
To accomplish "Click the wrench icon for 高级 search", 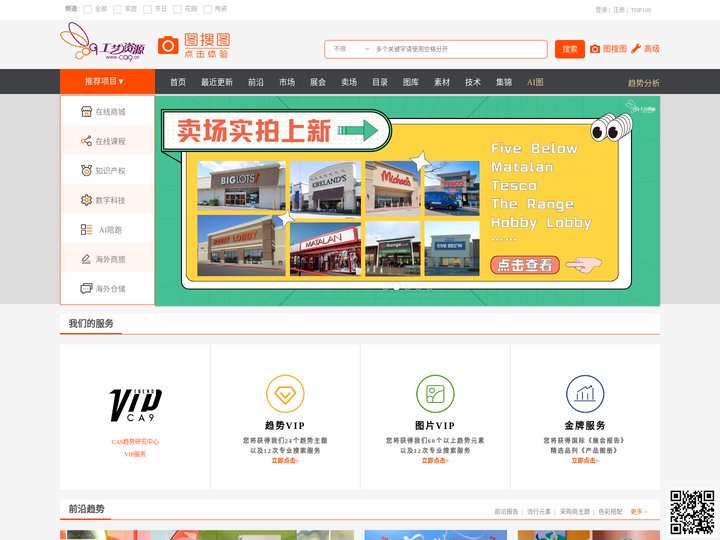I will [636, 49].
